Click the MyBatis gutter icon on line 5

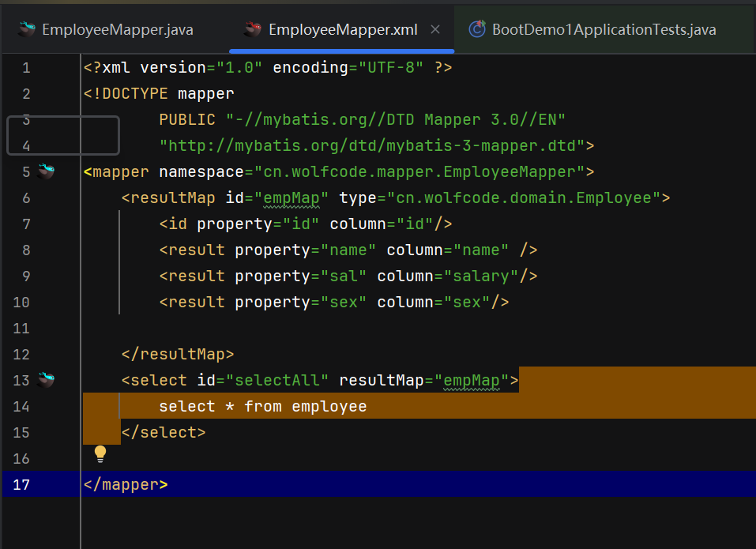(x=47, y=171)
